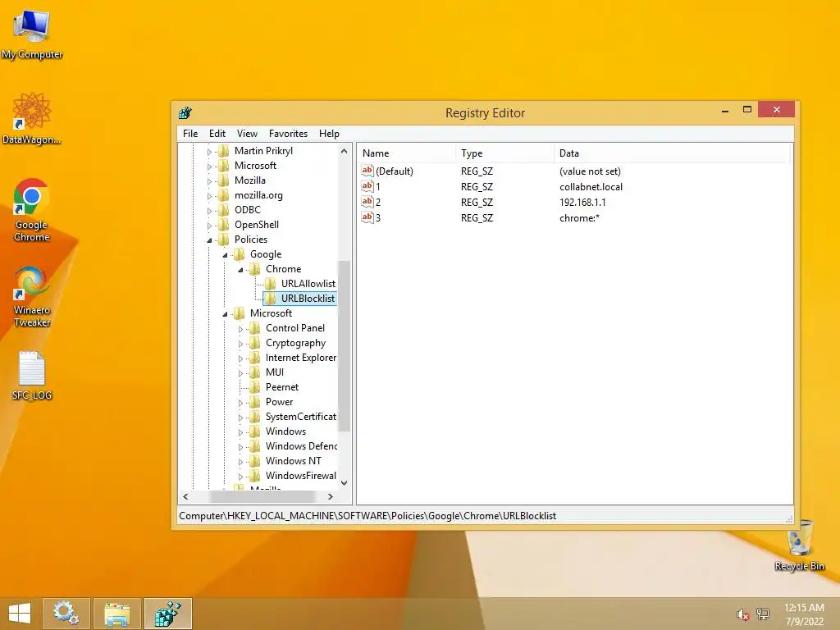Open the Help menu

point(329,134)
